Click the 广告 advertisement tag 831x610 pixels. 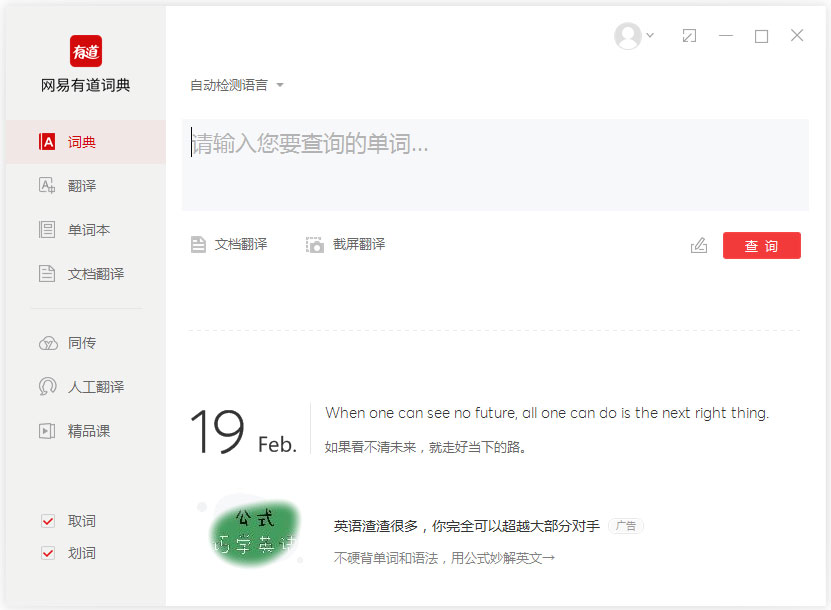[625, 524]
